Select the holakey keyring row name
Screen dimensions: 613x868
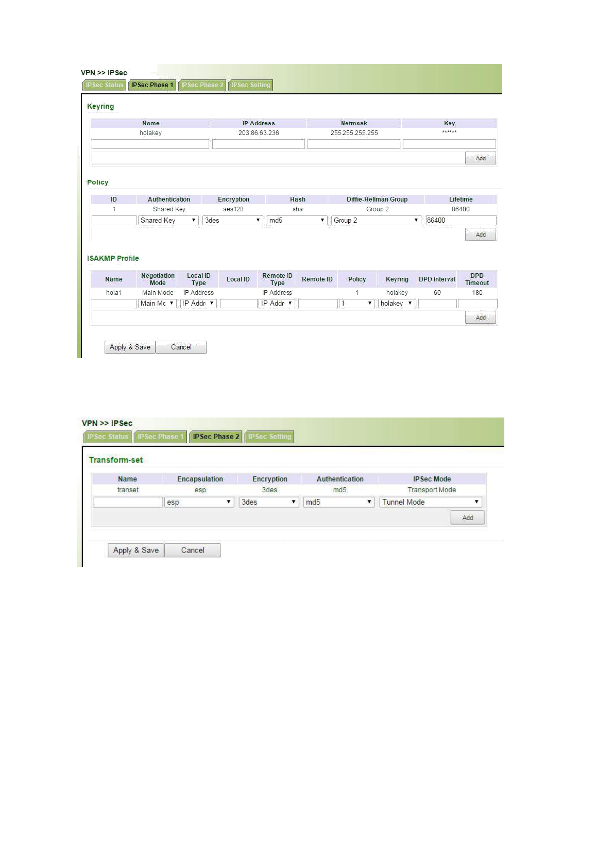(150, 133)
